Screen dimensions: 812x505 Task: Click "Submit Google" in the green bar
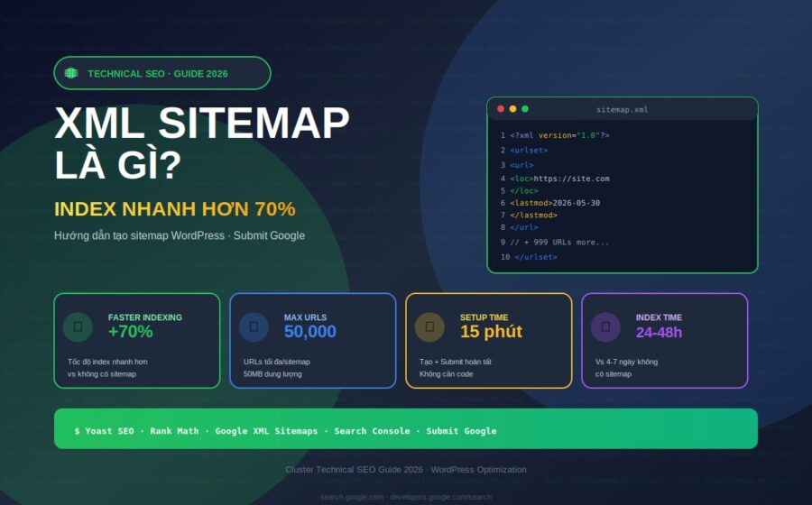pyautogui.click(x=461, y=431)
